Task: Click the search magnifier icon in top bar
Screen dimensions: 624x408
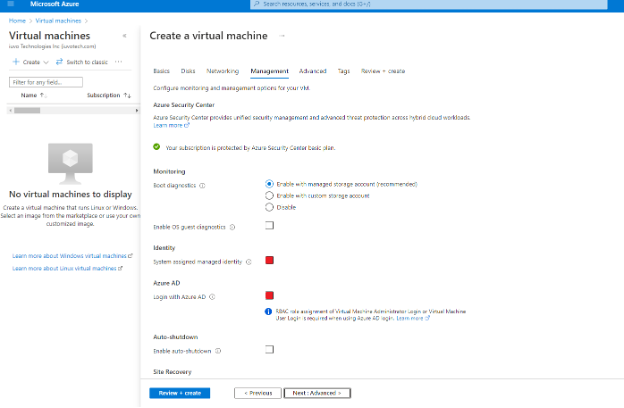Action: click(257, 4)
